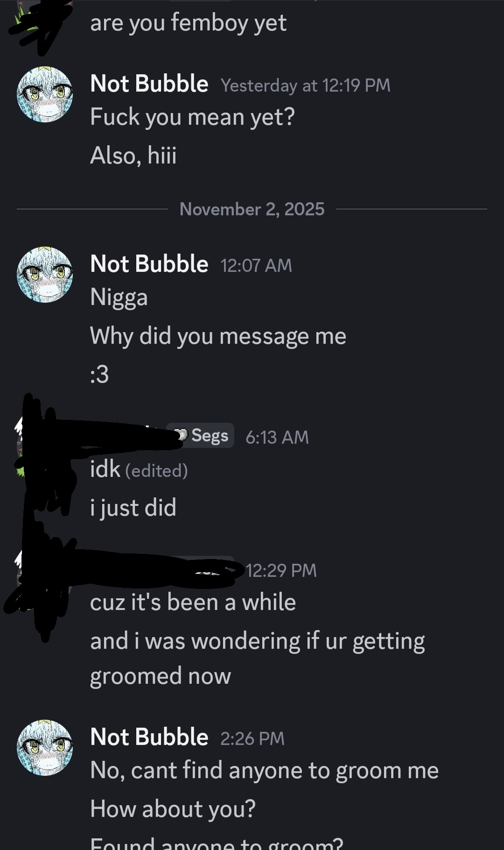Tap Not Bubble username beside 2:26 PM

(149, 737)
